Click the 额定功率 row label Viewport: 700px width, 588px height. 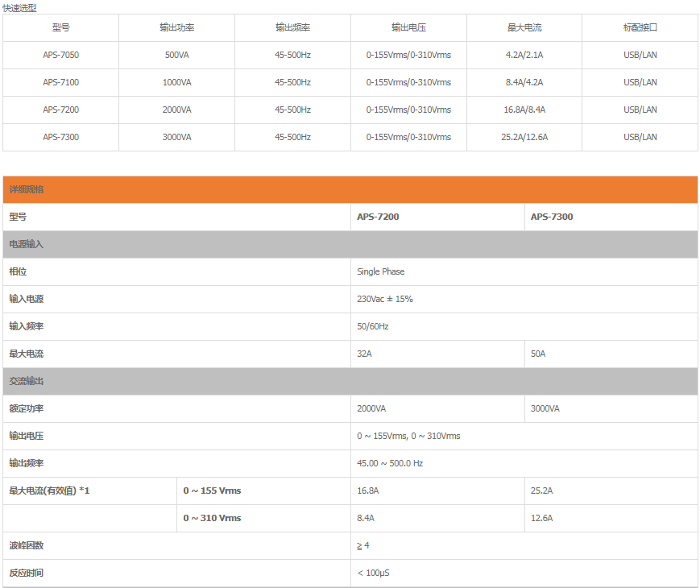coord(27,408)
